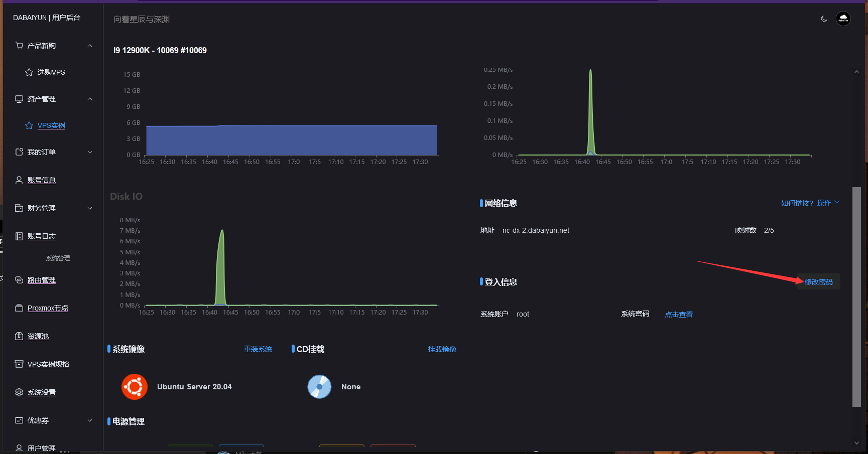Click 挂载镜像 link
This screenshot has height=454, width=868.
442,349
